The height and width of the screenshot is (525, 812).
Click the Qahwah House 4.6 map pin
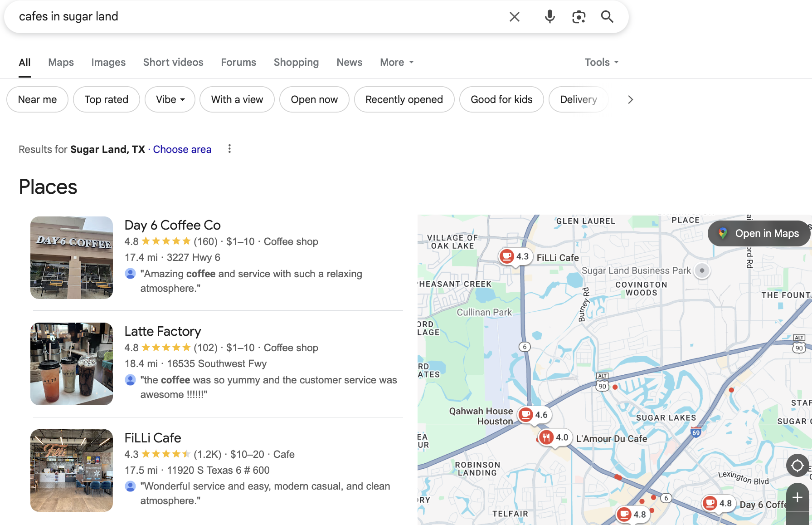(x=534, y=415)
